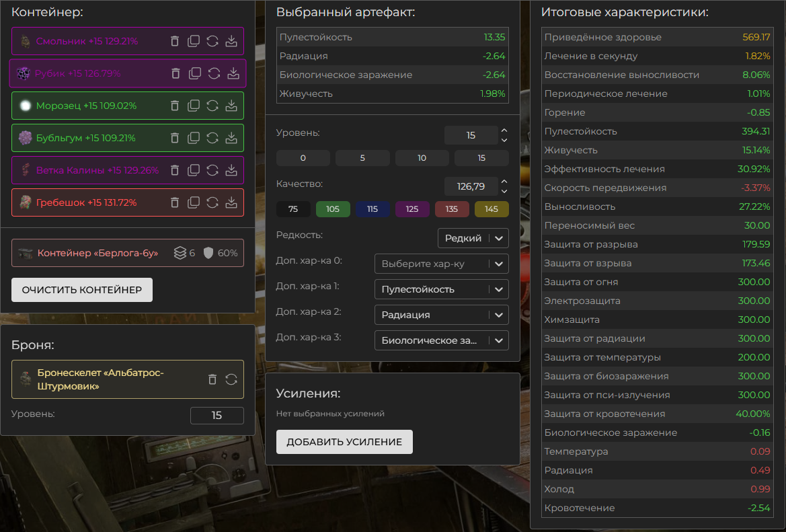Decrease artifact level with down arrow
Viewport: 786px width, 532px height.
[x=504, y=141]
